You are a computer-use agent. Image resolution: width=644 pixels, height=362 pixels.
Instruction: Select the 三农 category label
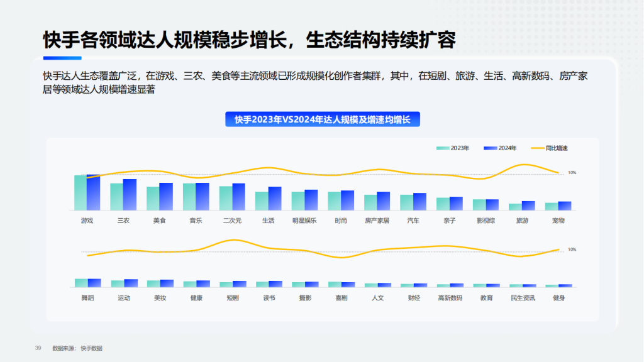pyautogui.click(x=123, y=221)
